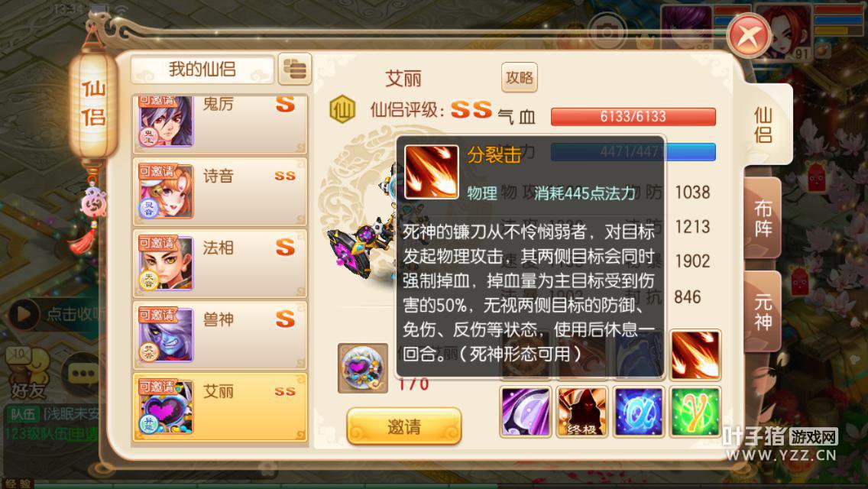868x489 pixels.
Task: Select the purple scythe skill icon
Action: [x=526, y=412]
